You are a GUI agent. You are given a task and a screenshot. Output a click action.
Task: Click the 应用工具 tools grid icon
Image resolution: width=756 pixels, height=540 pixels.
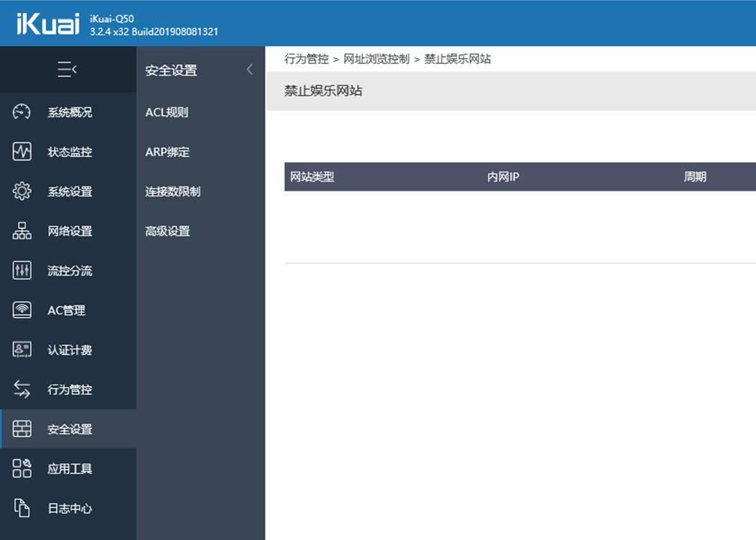pos(21,468)
